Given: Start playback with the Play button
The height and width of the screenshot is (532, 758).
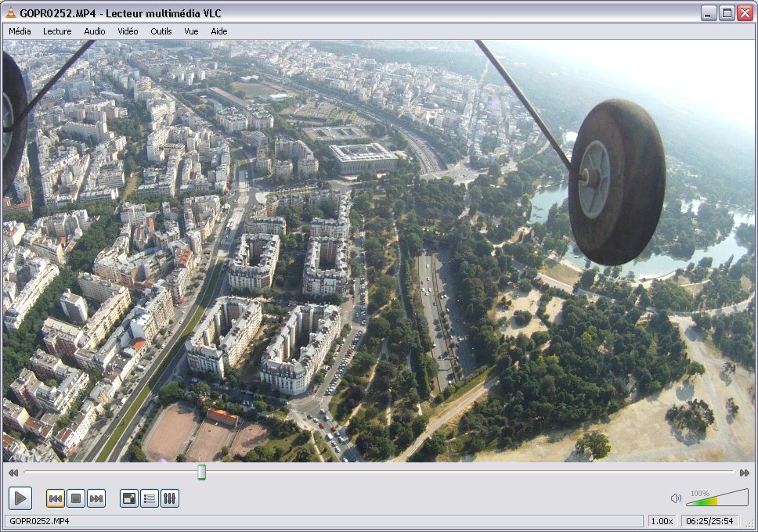Looking at the screenshot, I should point(20,498).
